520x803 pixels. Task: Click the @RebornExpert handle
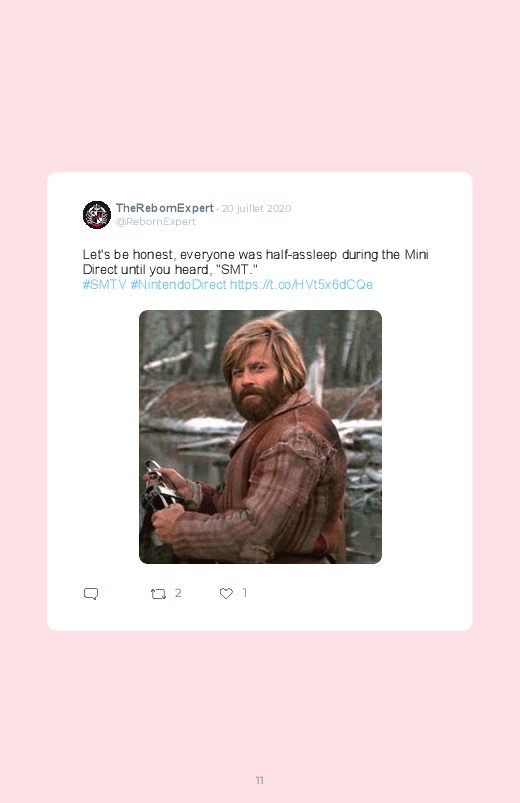156,221
